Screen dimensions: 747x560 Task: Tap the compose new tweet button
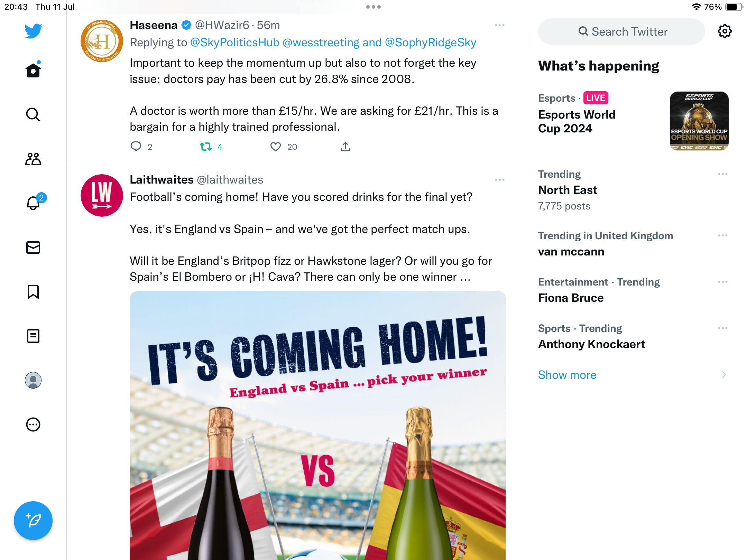pyautogui.click(x=33, y=520)
